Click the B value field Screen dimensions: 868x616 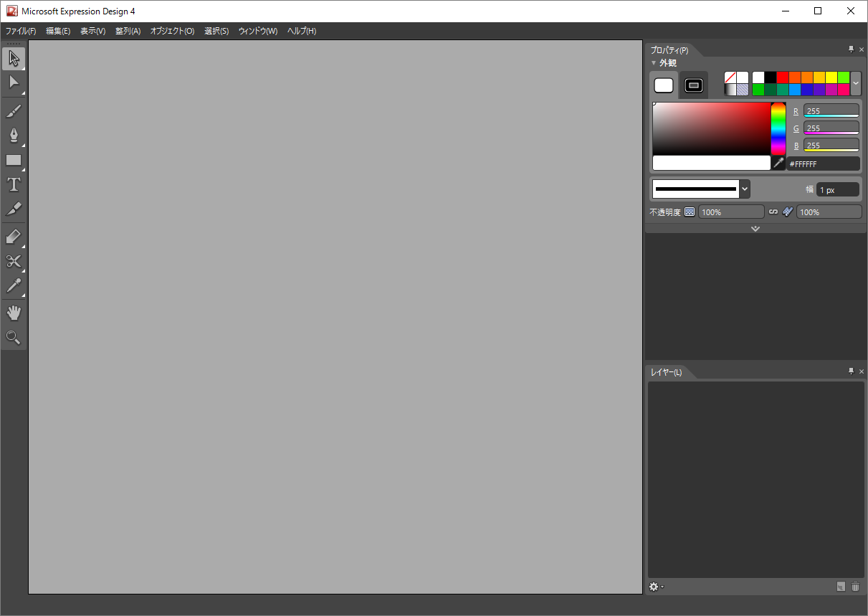831,145
